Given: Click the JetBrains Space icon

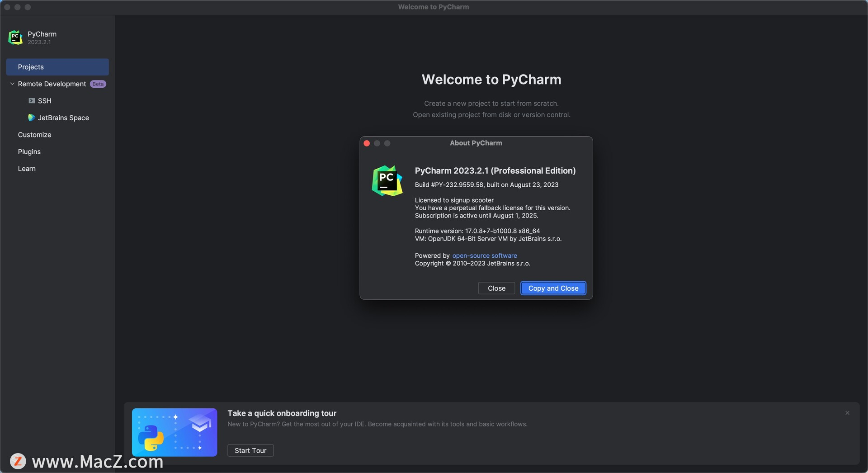Looking at the screenshot, I should pyautogui.click(x=31, y=118).
